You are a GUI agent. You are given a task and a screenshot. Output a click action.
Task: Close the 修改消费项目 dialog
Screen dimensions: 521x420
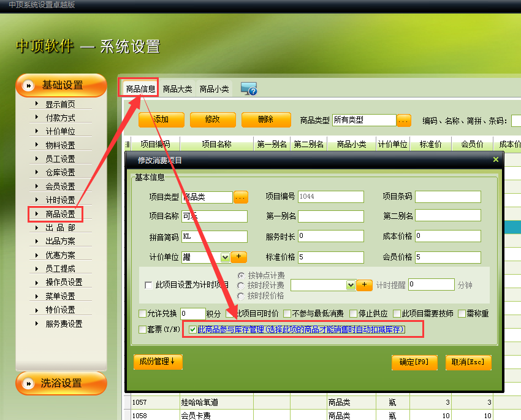point(496,160)
